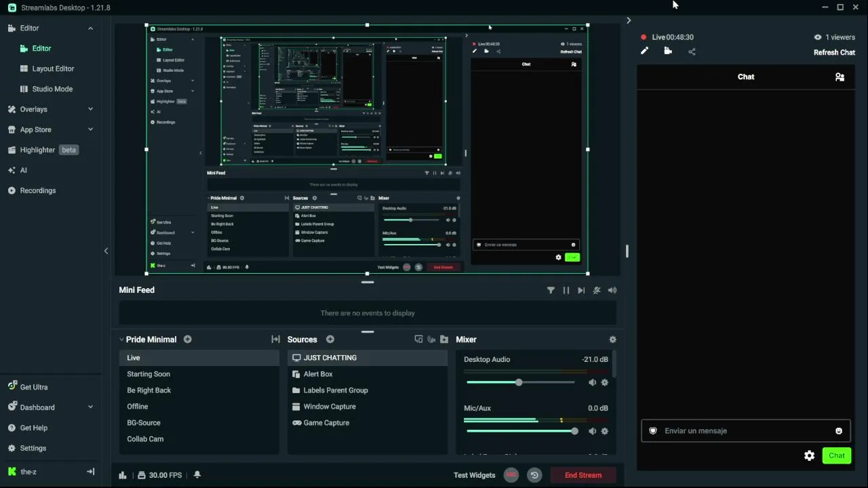Click the shield icon in chat message box

point(653,431)
